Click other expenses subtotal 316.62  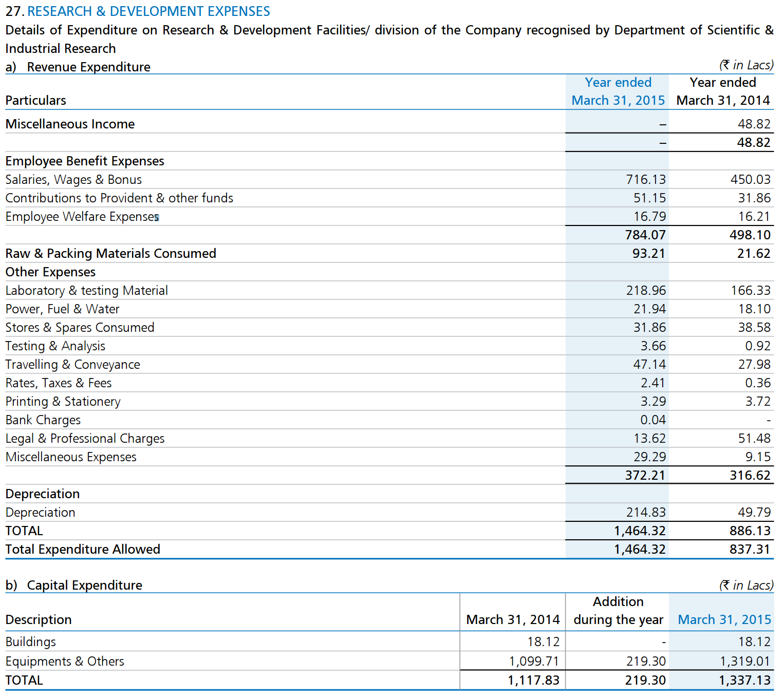click(x=750, y=475)
